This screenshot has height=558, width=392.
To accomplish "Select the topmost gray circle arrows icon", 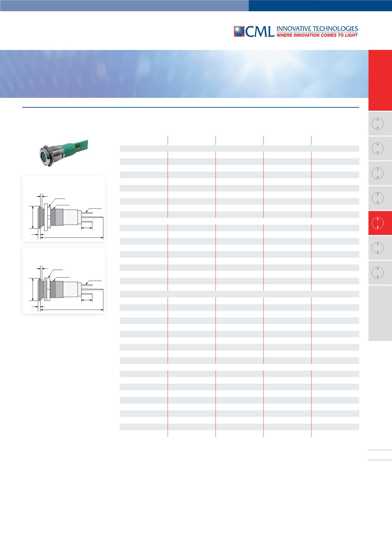I will click(x=377, y=123).
